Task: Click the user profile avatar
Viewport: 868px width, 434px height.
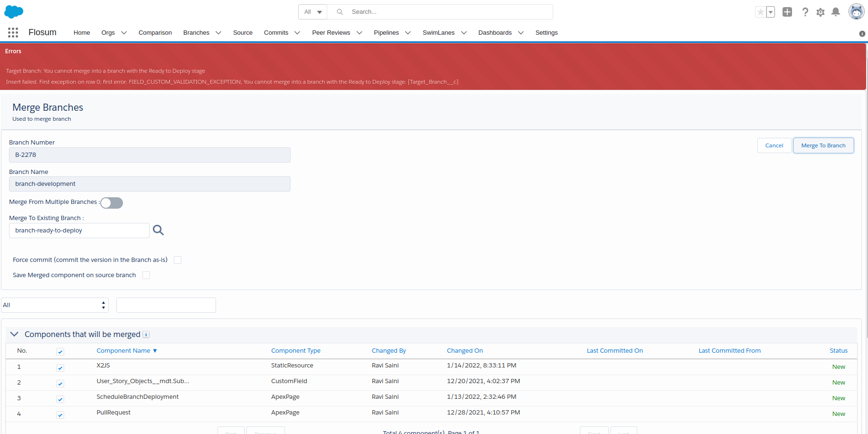Action: pos(856,12)
